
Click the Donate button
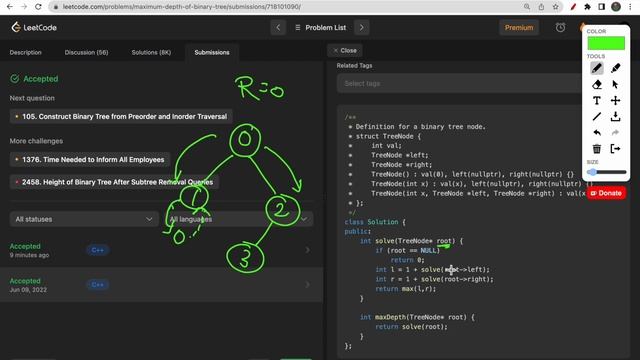tap(606, 193)
